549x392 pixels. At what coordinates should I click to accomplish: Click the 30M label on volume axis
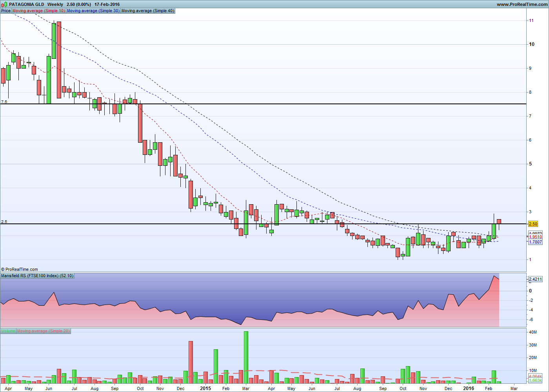click(x=533, y=345)
